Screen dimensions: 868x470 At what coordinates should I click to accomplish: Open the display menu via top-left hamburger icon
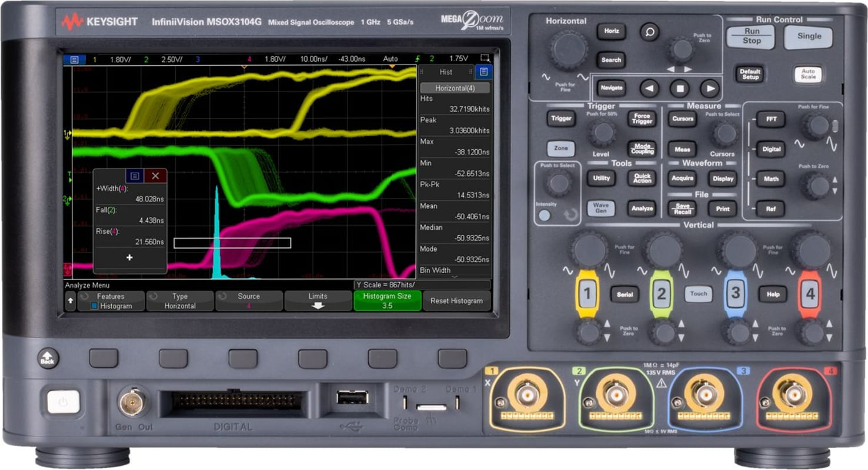[x=74, y=58]
